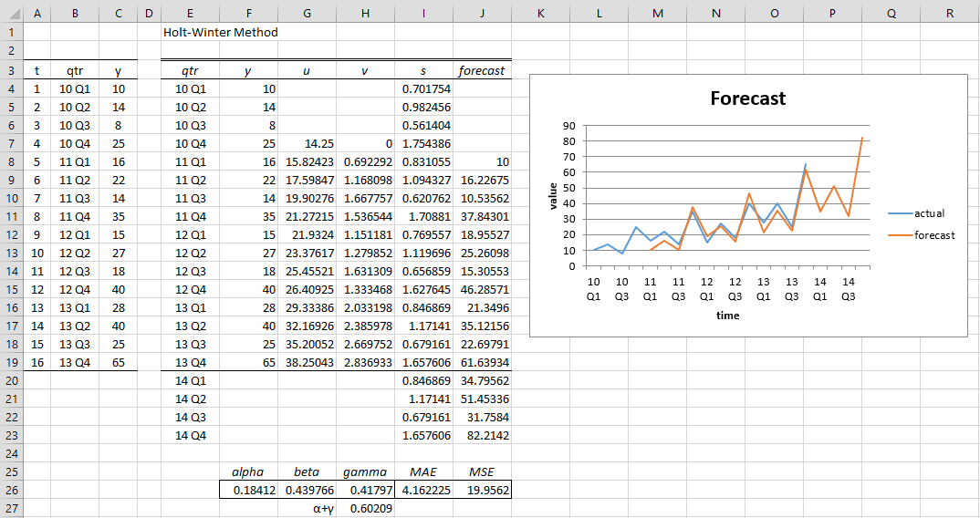This screenshot has width=980, height=518.
Task: Select the gamma value 0.41797
Action: tap(365, 490)
